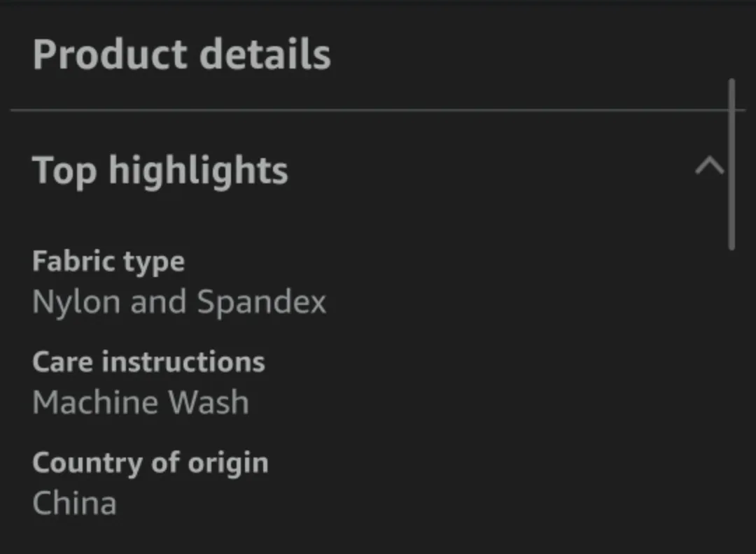This screenshot has height=554, width=756.
Task: Click the Product details heading
Action: pyautogui.click(x=181, y=55)
